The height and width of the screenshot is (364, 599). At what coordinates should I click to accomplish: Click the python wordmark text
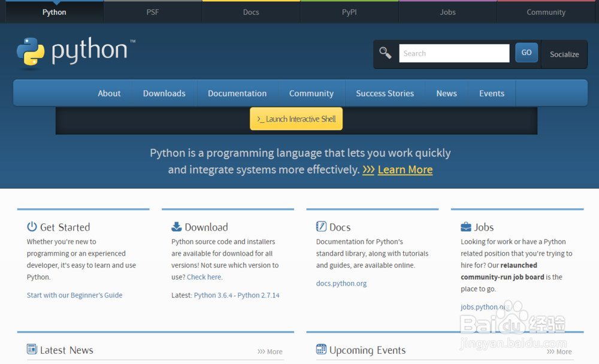tap(89, 51)
